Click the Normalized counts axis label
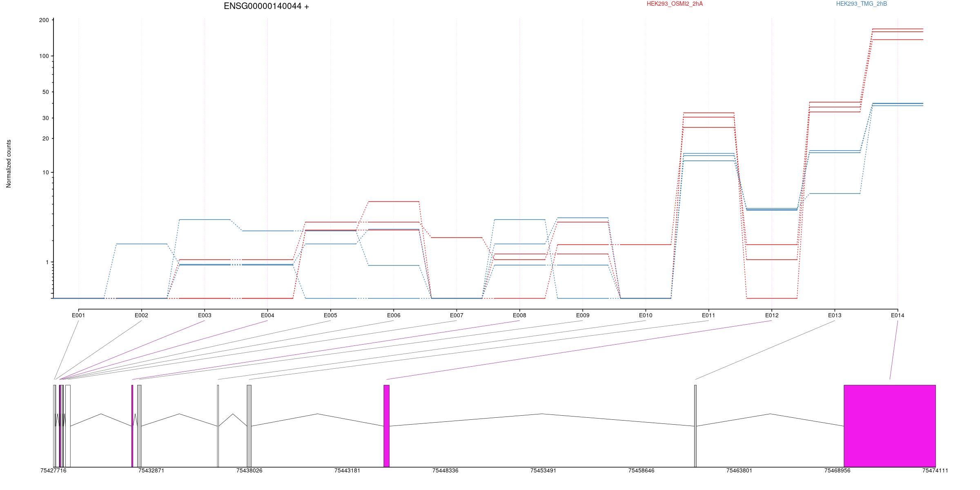Viewport: 980px width, 490px height. point(9,164)
